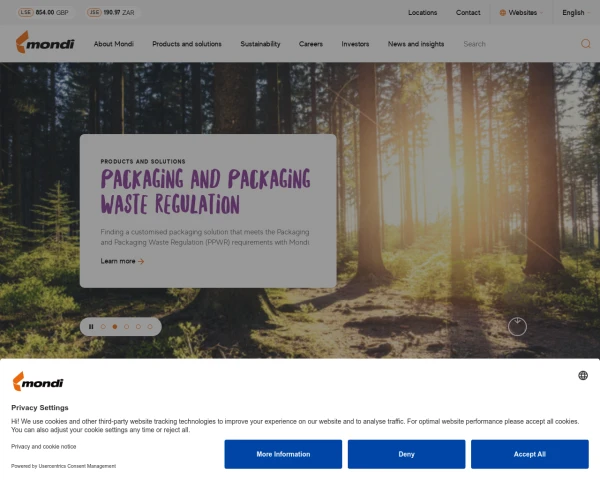Open News and insights menu
This screenshot has height=480, width=600.
(416, 44)
